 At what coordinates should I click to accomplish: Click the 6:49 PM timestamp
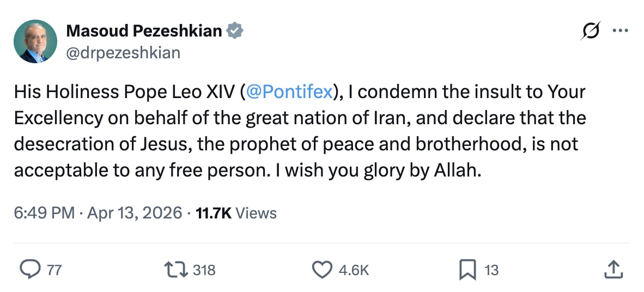coord(44,213)
